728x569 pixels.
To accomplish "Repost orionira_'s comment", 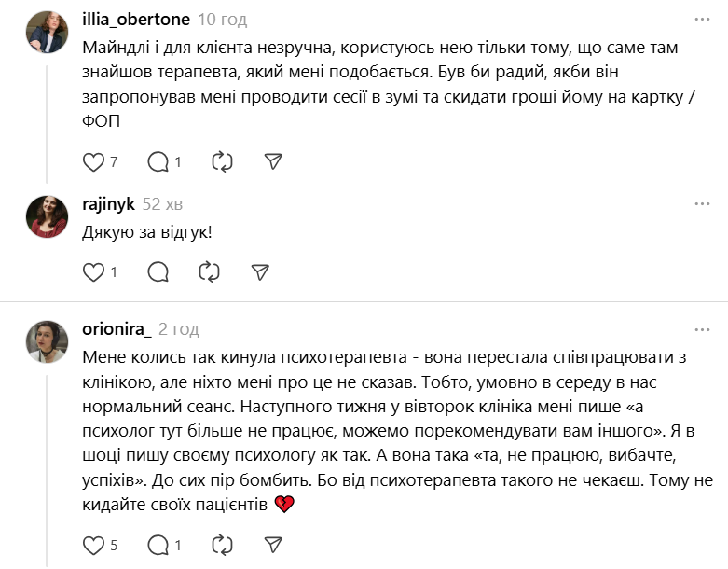I will 222,545.
